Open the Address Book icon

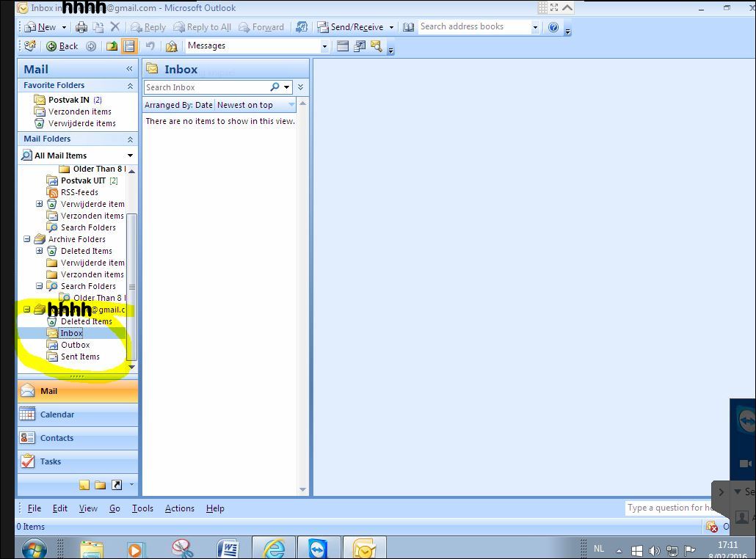(x=408, y=27)
